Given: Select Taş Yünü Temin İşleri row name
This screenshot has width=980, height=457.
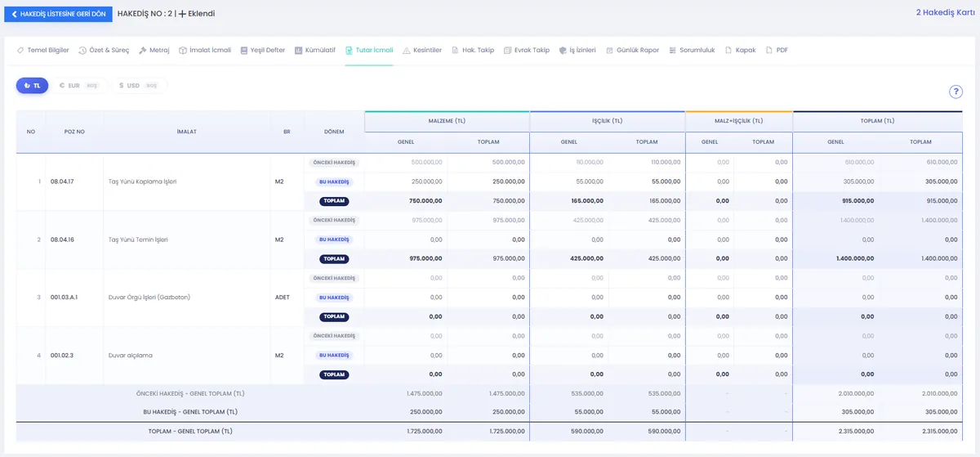Looking at the screenshot, I should [138, 240].
